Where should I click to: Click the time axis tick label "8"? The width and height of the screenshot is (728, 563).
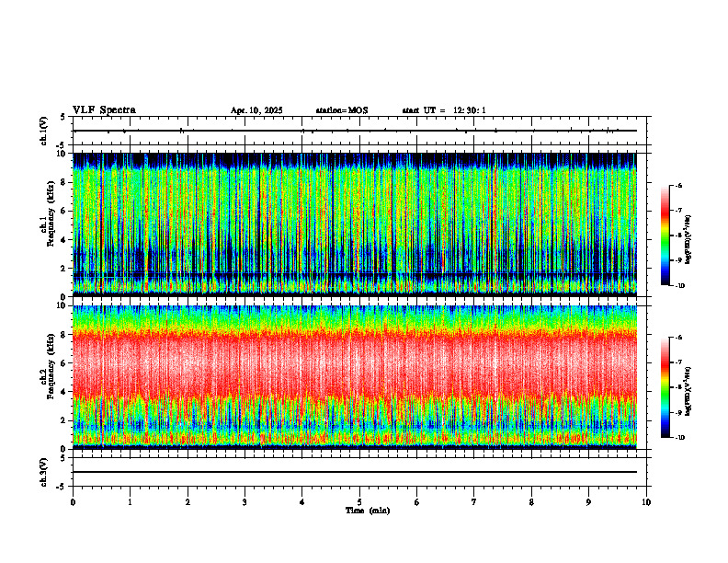531,502
